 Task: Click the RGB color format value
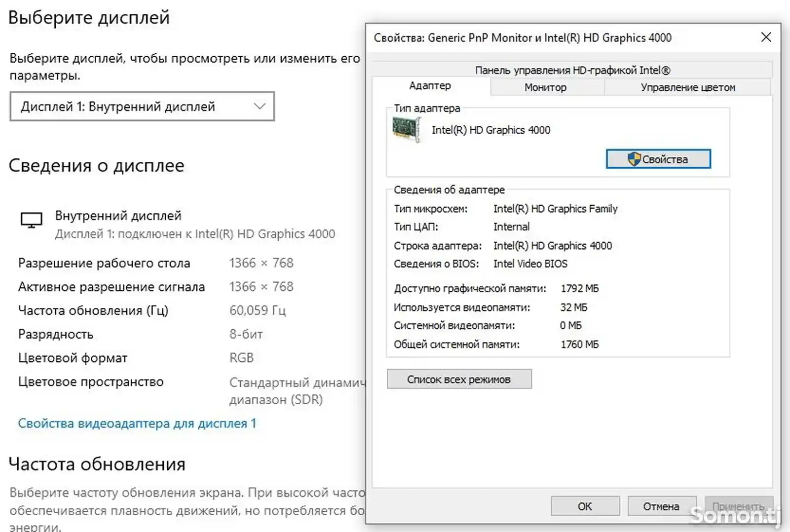(241, 358)
